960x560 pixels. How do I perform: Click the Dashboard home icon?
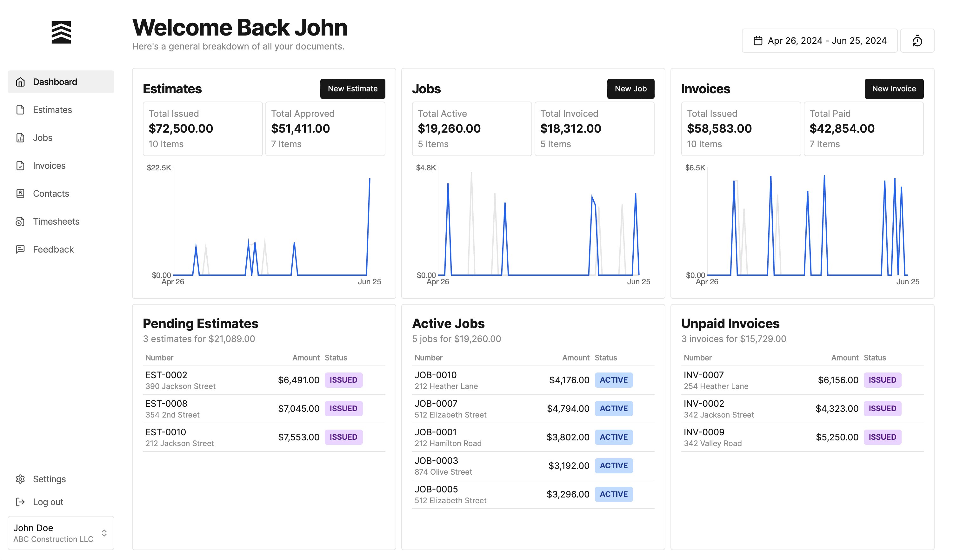pyautogui.click(x=20, y=82)
